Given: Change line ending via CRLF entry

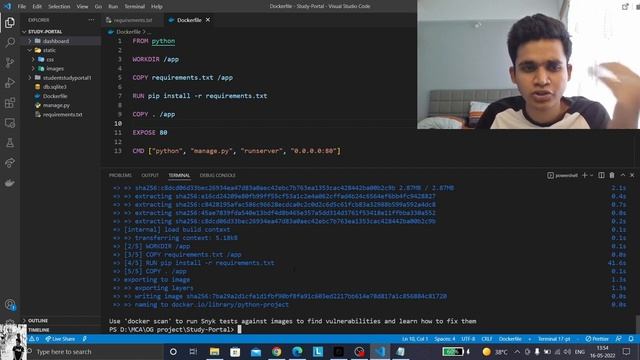Looking at the screenshot, I should [x=487, y=339].
